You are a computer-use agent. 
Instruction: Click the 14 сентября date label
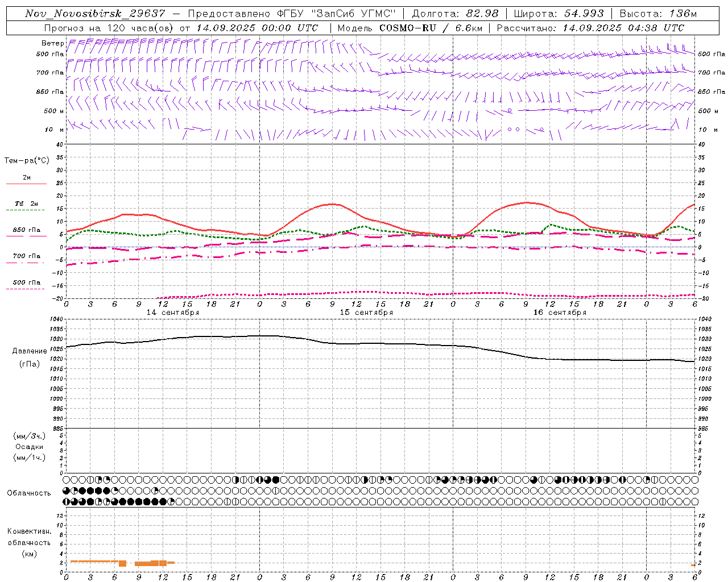[173, 313]
